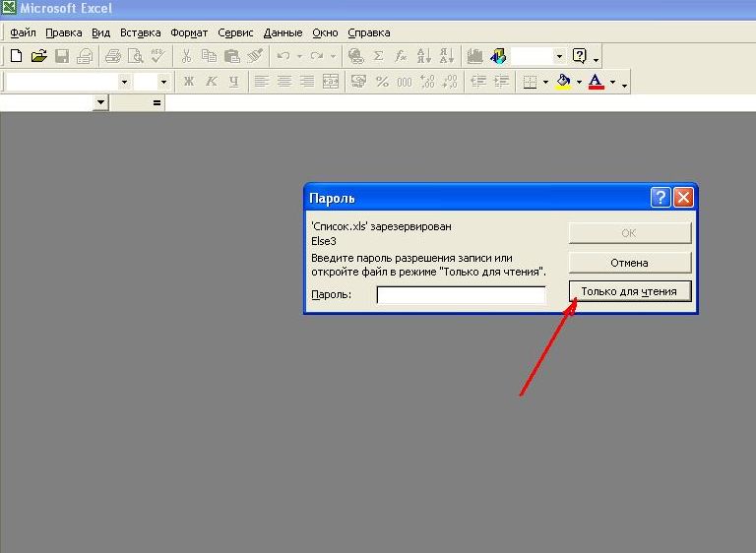Open the Справка menu
Screen dimensions: 756x553
click(369, 32)
